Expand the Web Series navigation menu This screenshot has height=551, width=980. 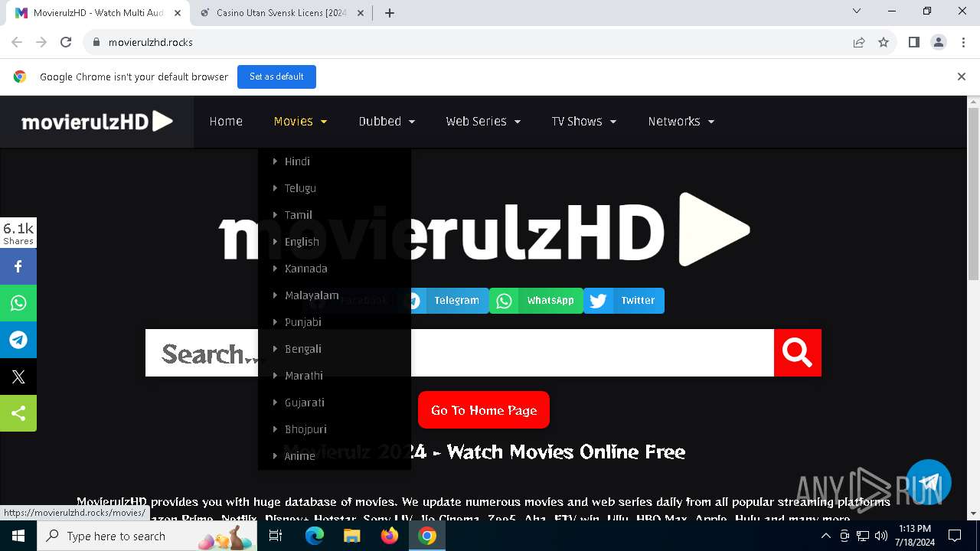[483, 121]
